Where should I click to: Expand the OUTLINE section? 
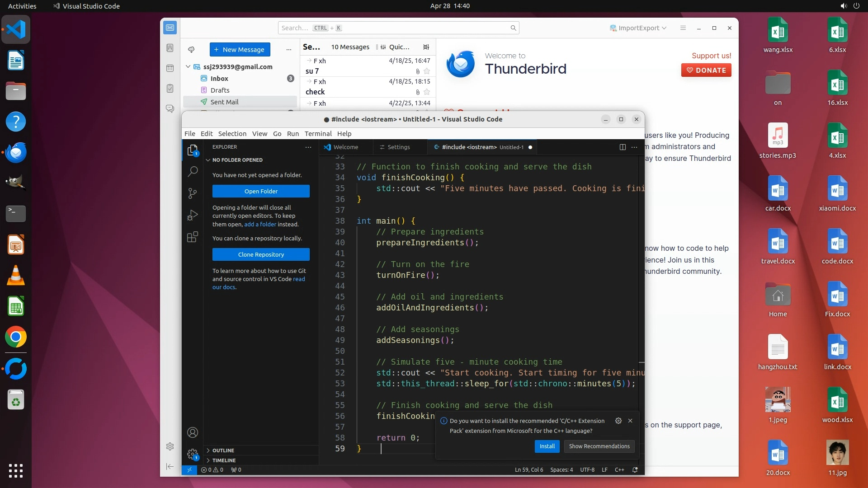[x=223, y=450]
